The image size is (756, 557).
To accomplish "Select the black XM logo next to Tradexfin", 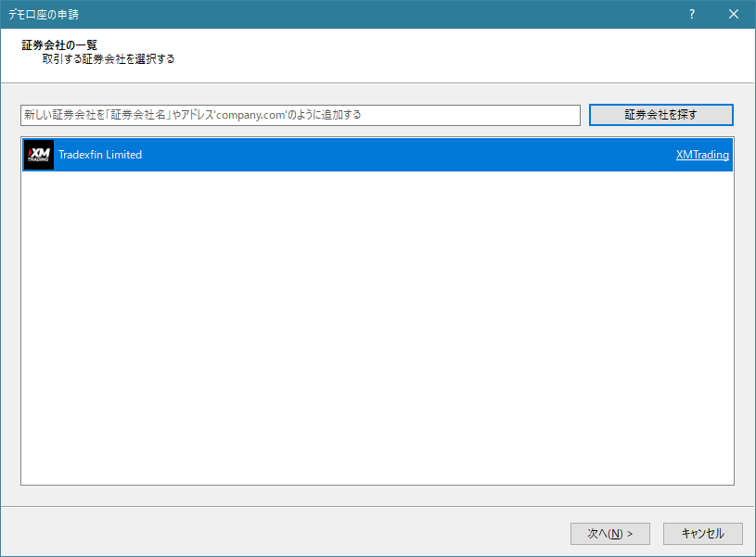I will [x=37, y=155].
